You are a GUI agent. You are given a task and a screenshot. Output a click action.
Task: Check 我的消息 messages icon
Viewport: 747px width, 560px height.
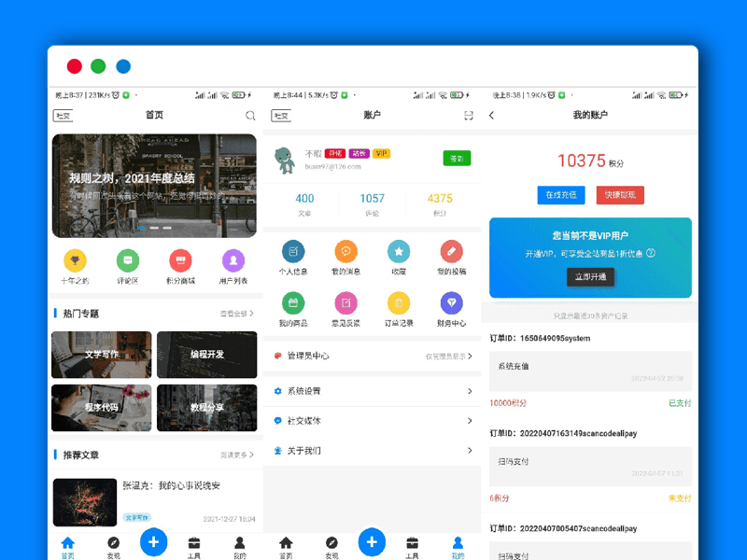[x=346, y=252]
